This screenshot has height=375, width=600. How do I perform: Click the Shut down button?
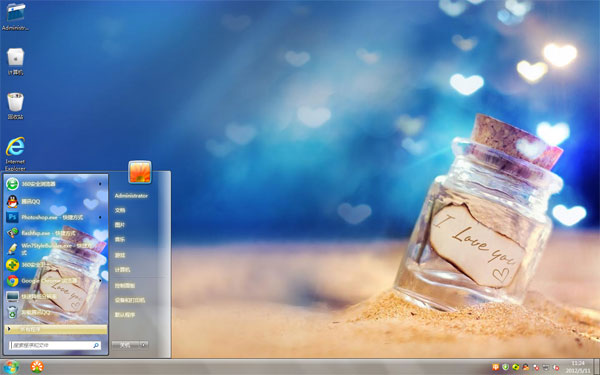(x=125, y=345)
